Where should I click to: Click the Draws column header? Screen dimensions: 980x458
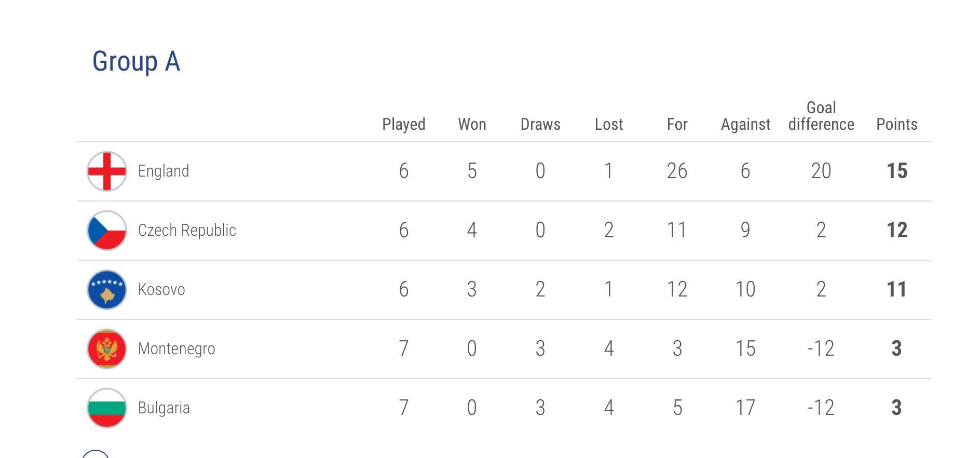[540, 124]
